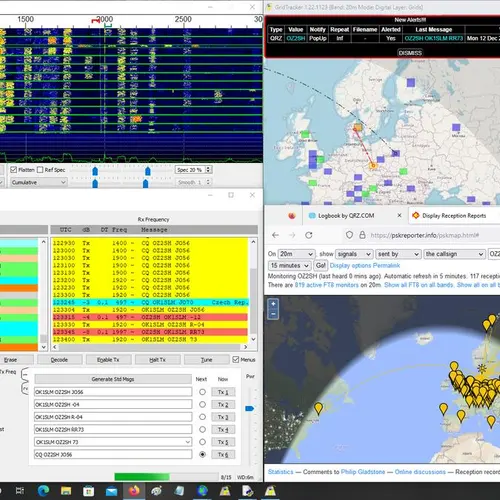Zoom in on pskreporter map
This screenshot has width=500, height=500.
273,304
